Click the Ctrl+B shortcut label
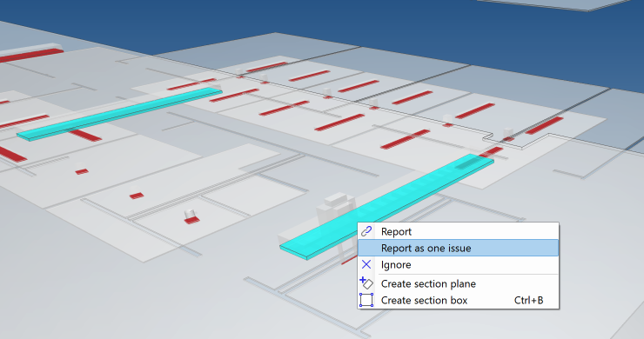 [528, 301]
